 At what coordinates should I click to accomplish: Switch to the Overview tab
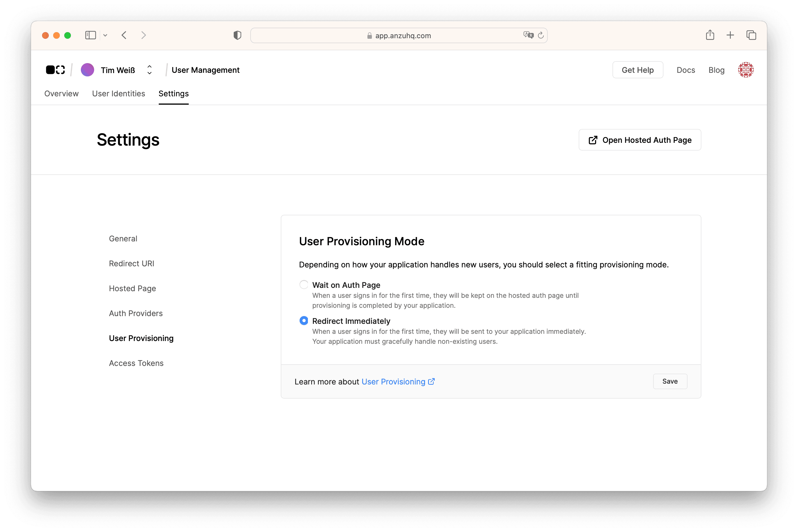[61, 94]
